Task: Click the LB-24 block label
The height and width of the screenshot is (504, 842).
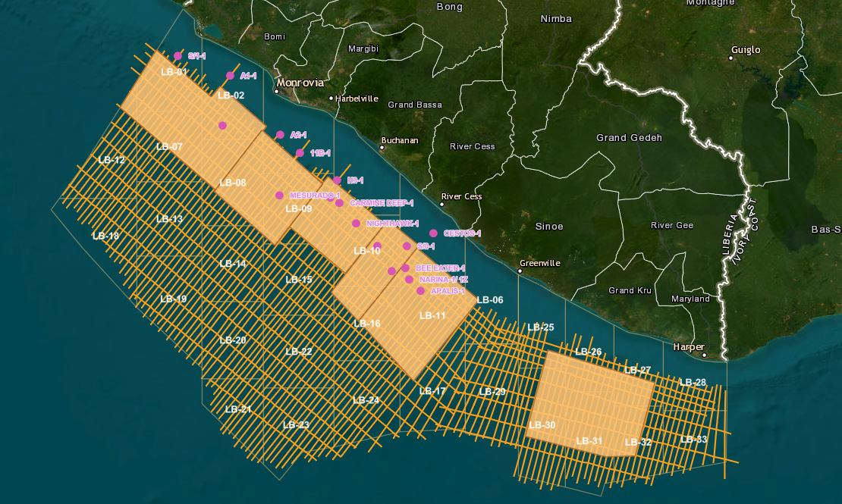Action: click(x=366, y=400)
